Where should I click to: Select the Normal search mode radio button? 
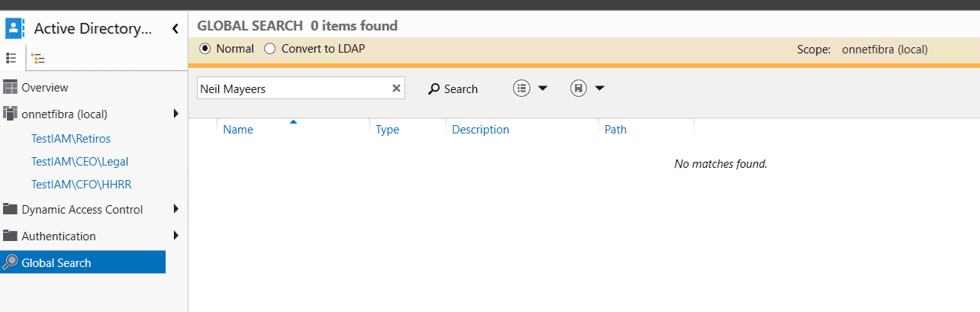point(205,49)
